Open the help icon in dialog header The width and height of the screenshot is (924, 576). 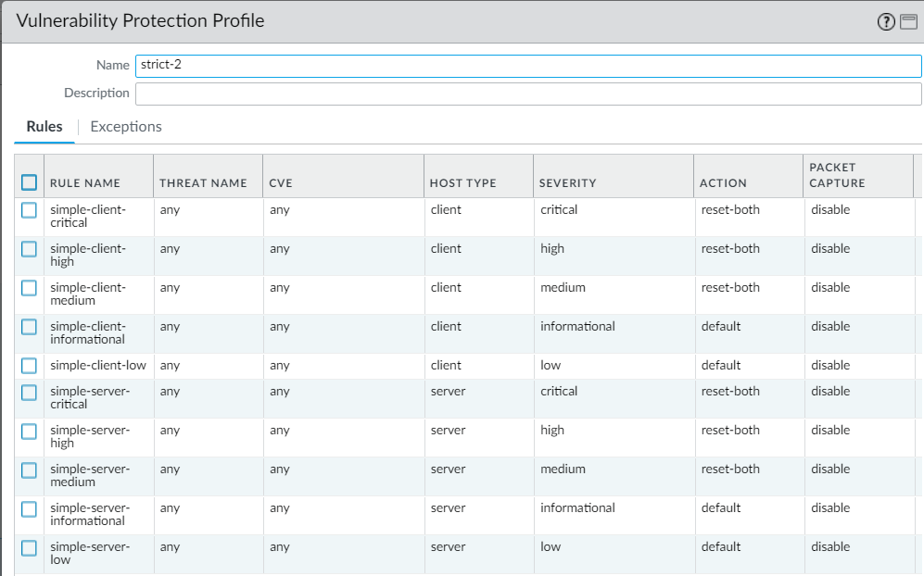886,22
